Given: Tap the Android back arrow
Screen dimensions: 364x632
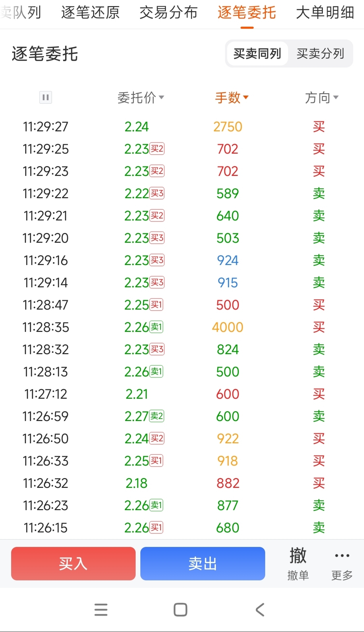Looking at the screenshot, I should (x=260, y=610).
